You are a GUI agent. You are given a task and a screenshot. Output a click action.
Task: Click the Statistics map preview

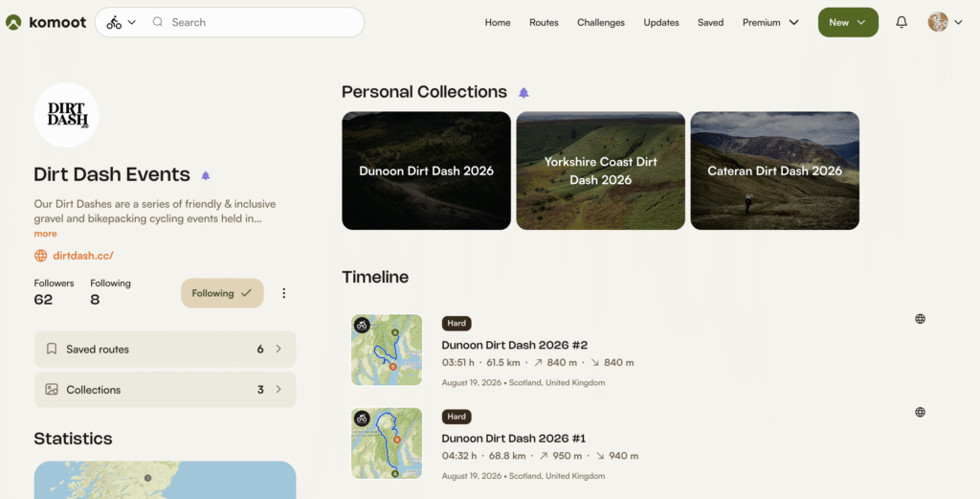click(165, 480)
